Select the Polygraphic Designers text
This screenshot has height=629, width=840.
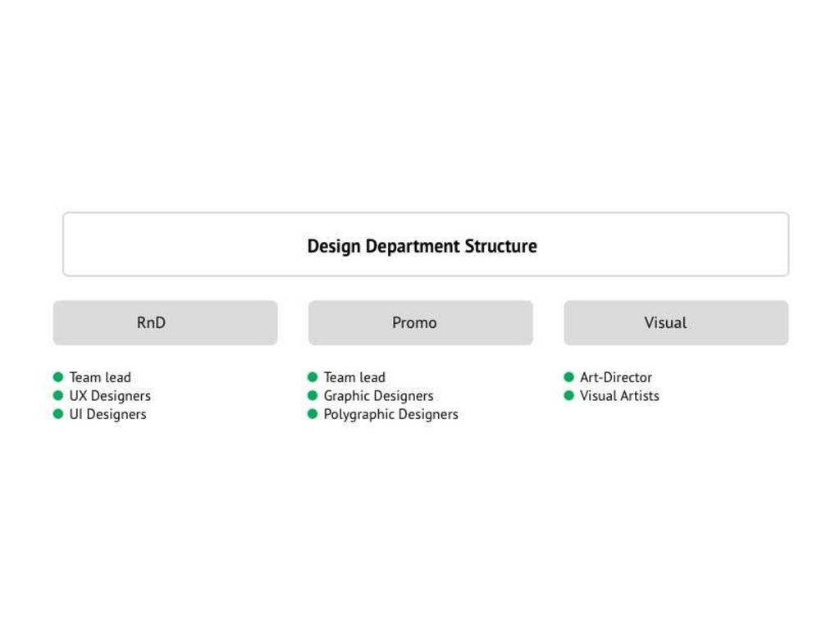pyautogui.click(x=390, y=414)
